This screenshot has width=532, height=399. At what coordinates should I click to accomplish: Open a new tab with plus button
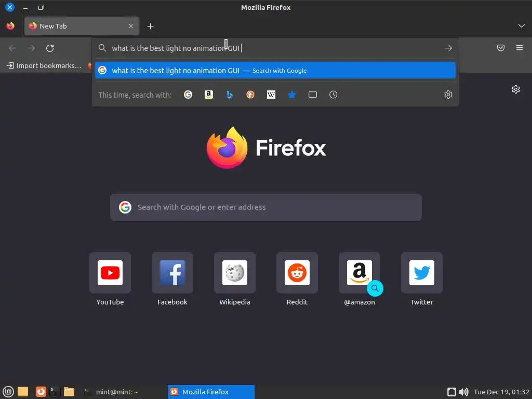click(x=150, y=26)
